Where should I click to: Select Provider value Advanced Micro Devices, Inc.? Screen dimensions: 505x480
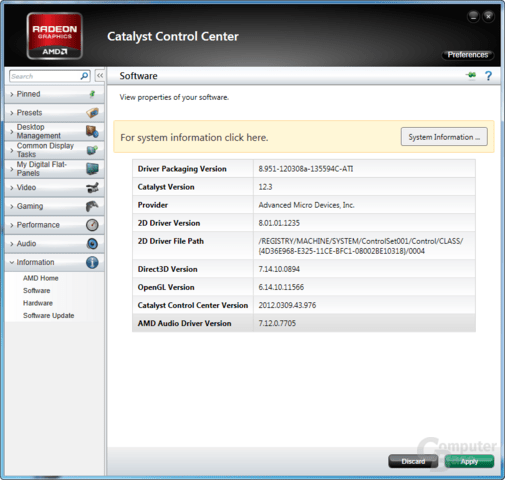click(306, 205)
